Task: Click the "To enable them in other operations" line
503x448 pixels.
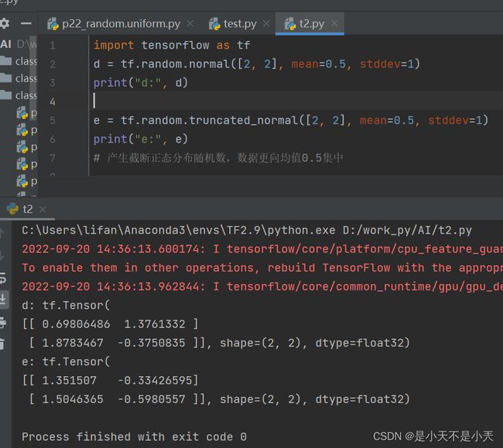Action: pos(262,268)
